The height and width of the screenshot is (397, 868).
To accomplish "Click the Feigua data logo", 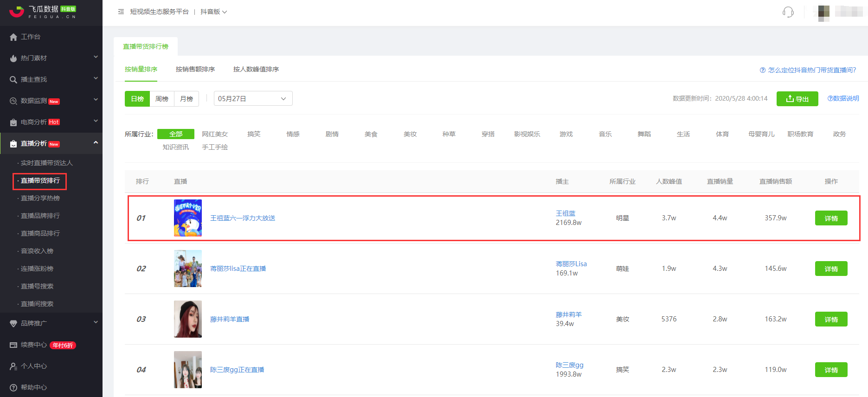I will click(x=42, y=12).
